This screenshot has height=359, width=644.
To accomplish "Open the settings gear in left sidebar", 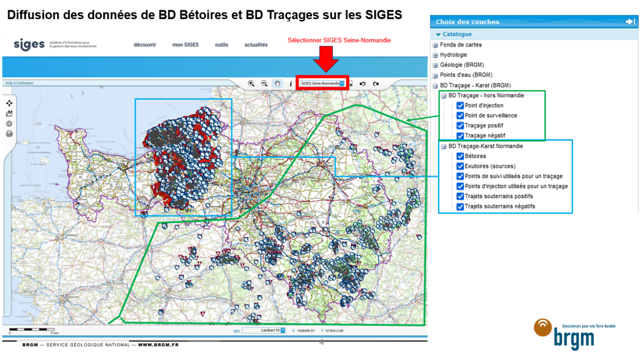I will click(x=9, y=124).
